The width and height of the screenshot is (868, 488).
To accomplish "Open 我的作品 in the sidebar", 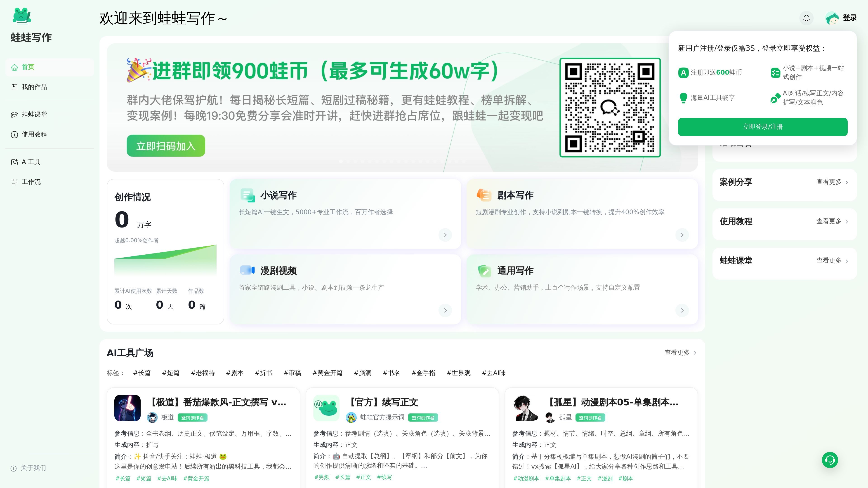I will pos(50,87).
